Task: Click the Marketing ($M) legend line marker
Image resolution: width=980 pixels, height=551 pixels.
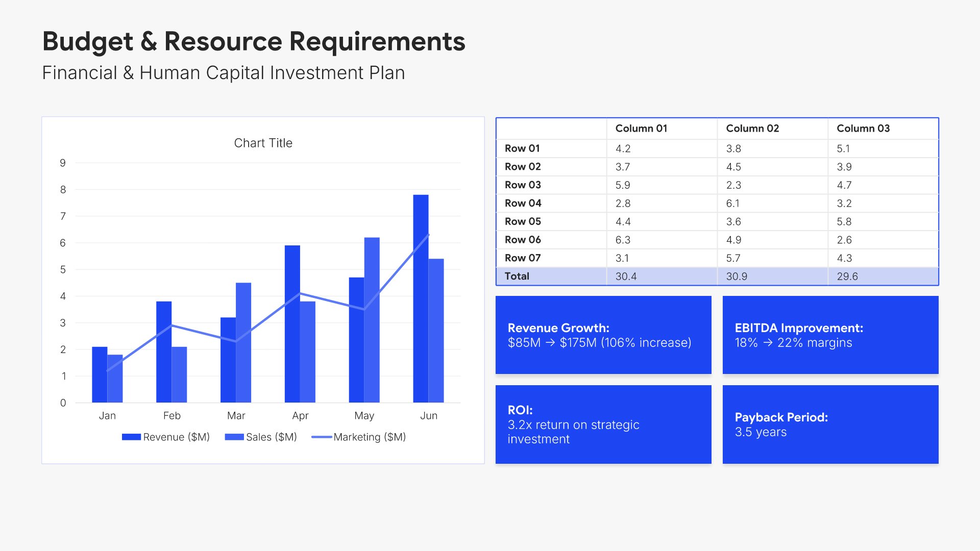Action: click(x=322, y=437)
